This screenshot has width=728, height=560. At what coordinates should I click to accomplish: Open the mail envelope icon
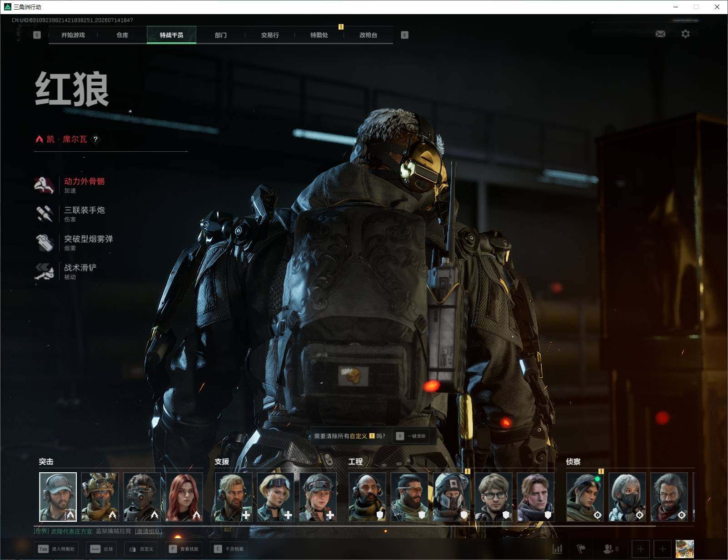coord(660,34)
